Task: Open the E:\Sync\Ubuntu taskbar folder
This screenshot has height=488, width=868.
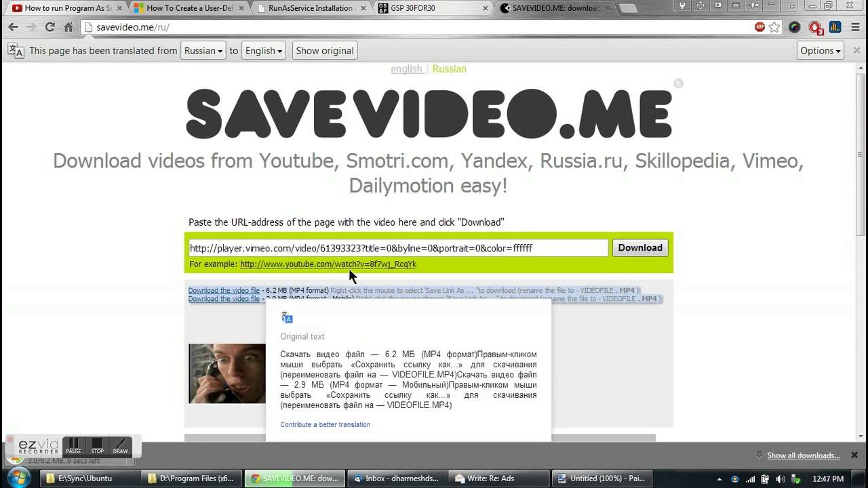Action: [91, 479]
